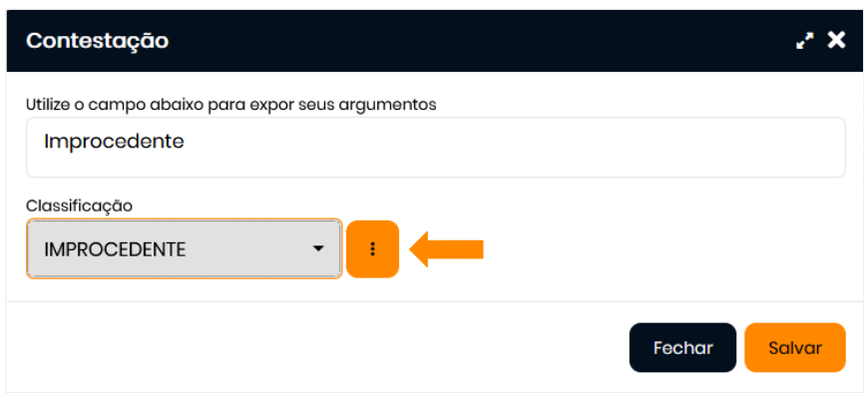Close the Contestação dialog with the X

[x=836, y=40]
